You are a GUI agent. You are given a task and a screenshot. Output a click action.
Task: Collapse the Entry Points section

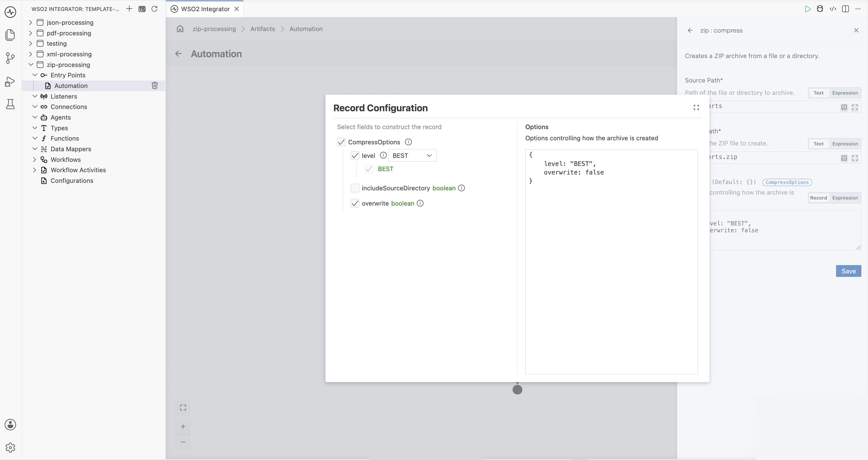tap(35, 75)
